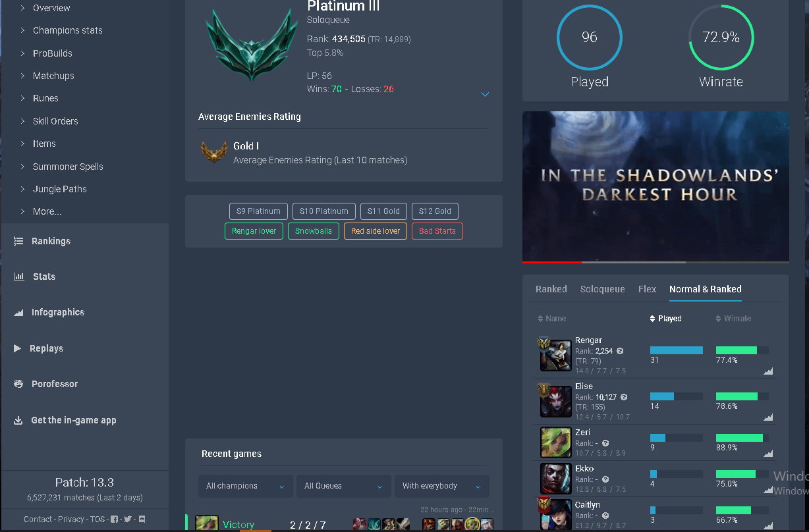Image resolution: width=809 pixels, height=532 pixels.
Task: Open the TOS link in footer
Action: point(98,519)
